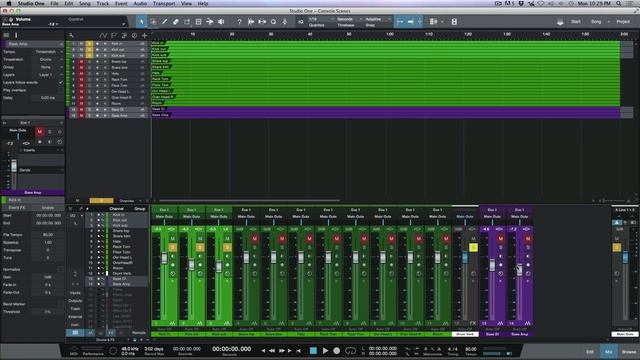Click the Play button in the transport
640x360 pixels.
click(x=325, y=351)
